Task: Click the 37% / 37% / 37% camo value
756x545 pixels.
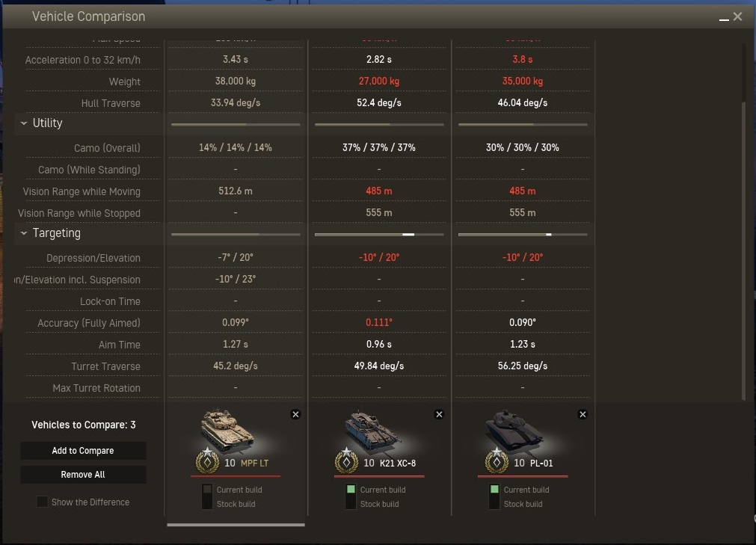Action: tap(379, 147)
